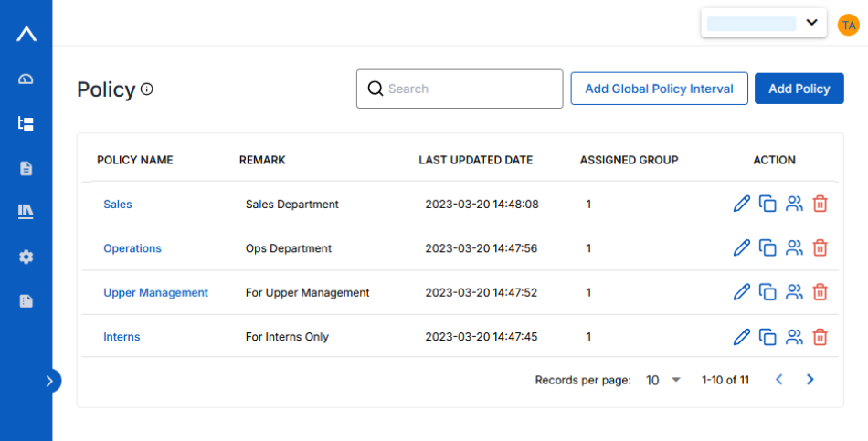868x441 pixels.
Task: Open the Upper Management policy link
Action: pyautogui.click(x=155, y=292)
